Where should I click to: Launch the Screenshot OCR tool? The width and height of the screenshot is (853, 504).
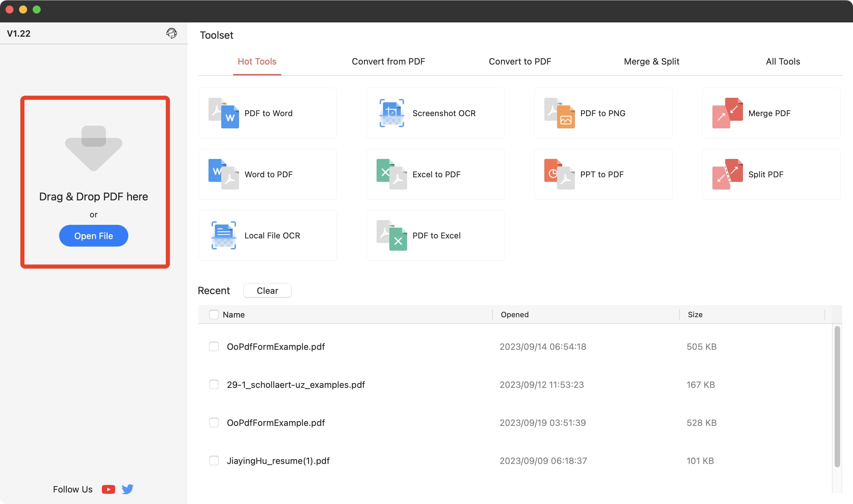pyautogui.click(x=435, y=113)
